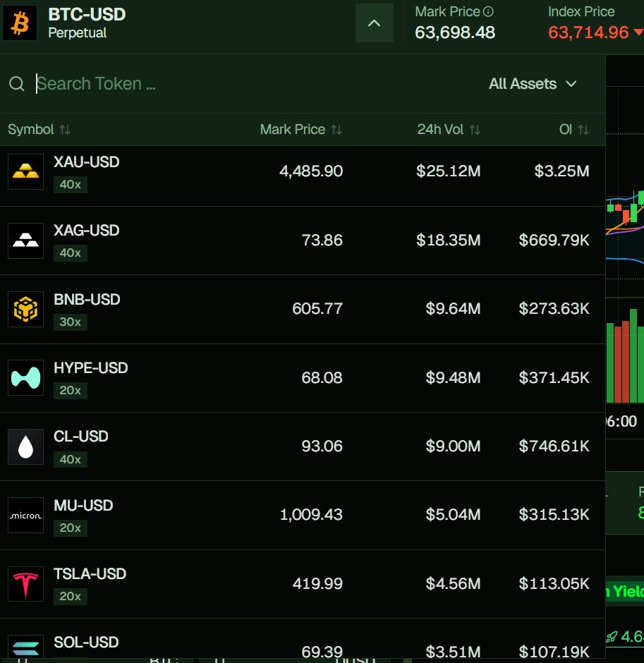Click the 40x badge under XAU-USD
The height and width of the screenshot is (663, 644).
point(71,184)
